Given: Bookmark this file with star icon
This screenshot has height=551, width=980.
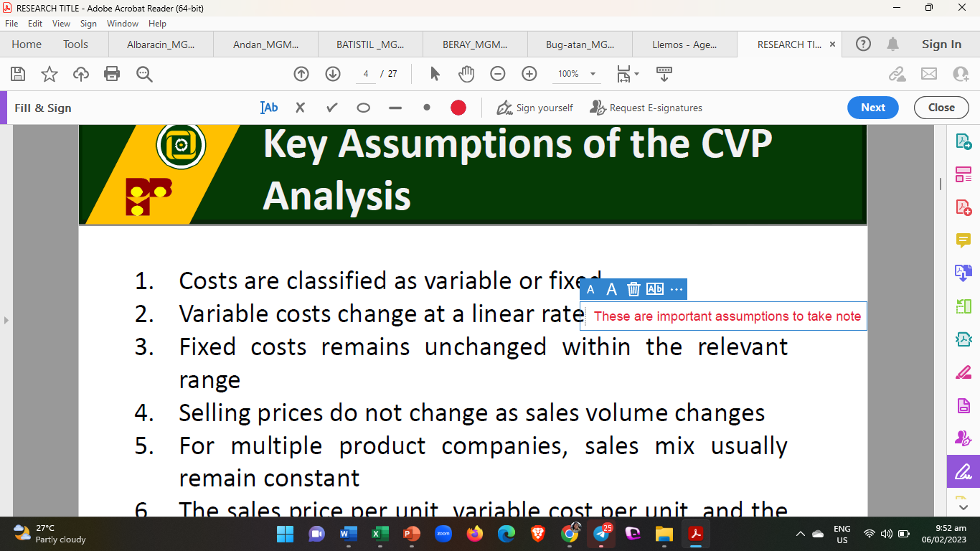Looking at the screenshot, I should [50, 74].
